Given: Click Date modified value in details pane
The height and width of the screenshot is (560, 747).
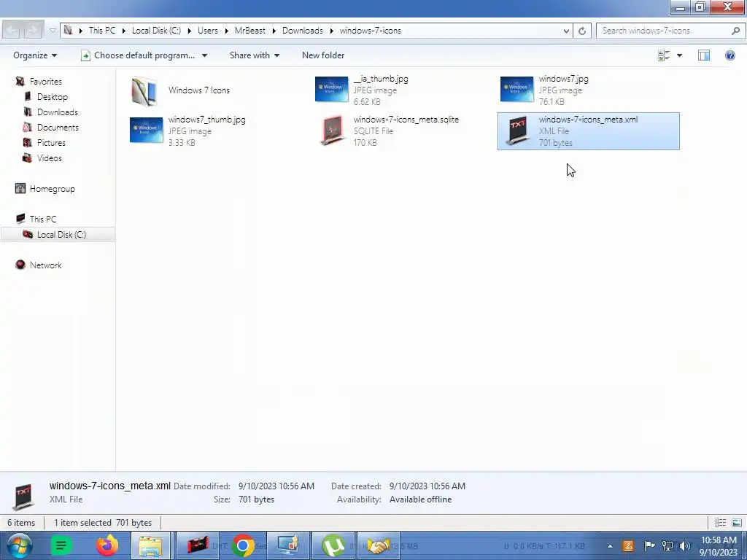Looking at the screenshot, I should [x=276, y=486].
